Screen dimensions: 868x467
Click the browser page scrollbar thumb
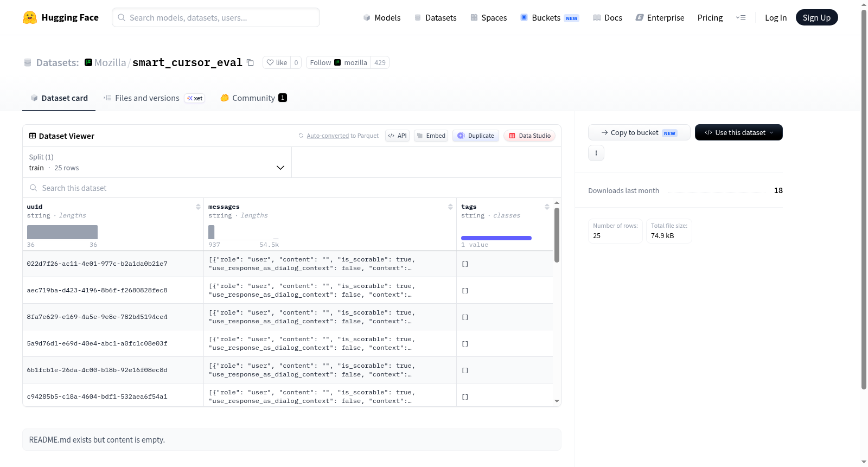coord(864,199)
